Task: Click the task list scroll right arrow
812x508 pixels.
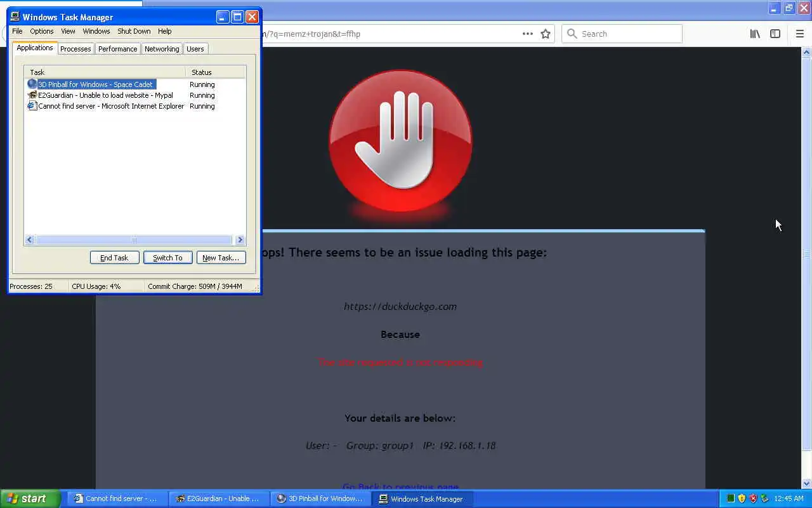Action: click(x=240, y=240)
